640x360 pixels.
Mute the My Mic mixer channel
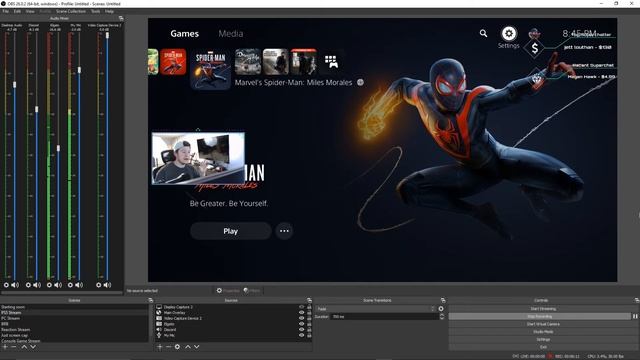[x=79, y=285]
